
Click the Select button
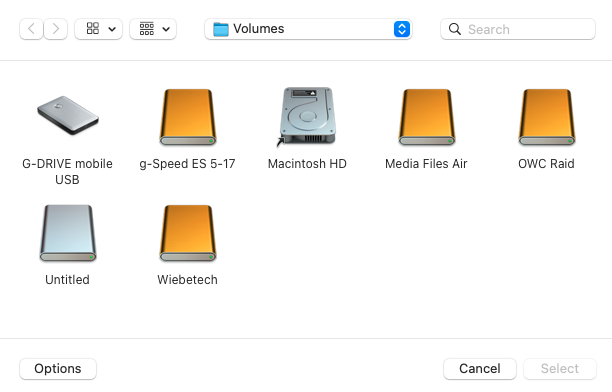[x=560, y=369]
